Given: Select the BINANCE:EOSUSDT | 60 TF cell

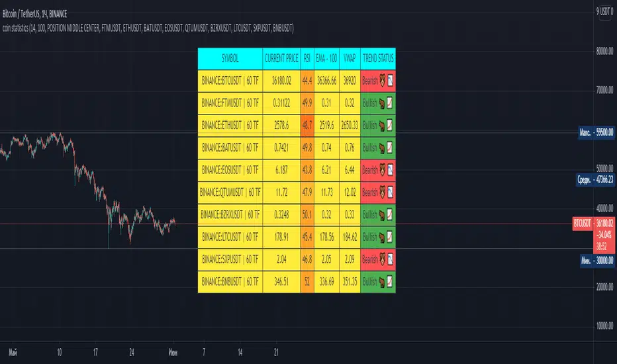Looking at the screenshot, I should pos(230,170).
